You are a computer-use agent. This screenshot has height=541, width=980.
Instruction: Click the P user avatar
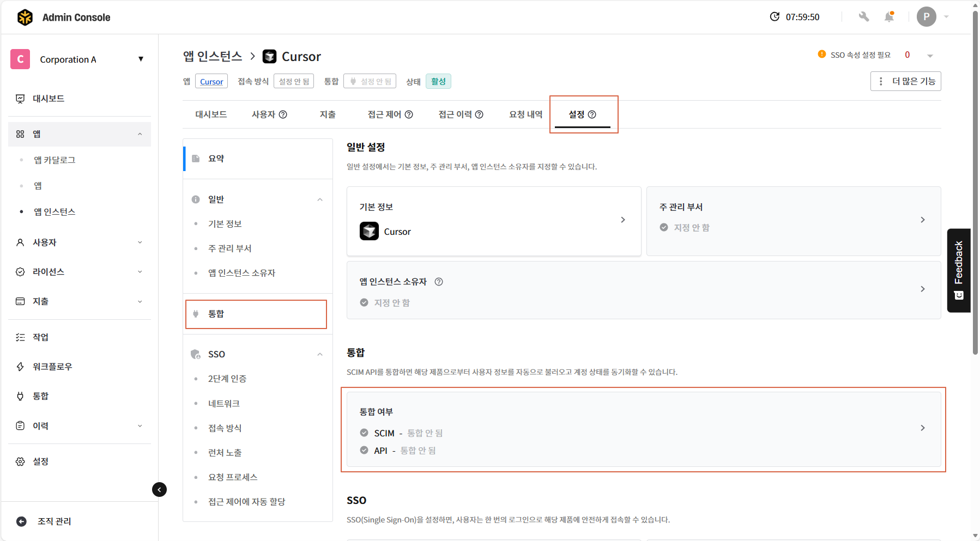pyautogui.click(x=926, y=17)
